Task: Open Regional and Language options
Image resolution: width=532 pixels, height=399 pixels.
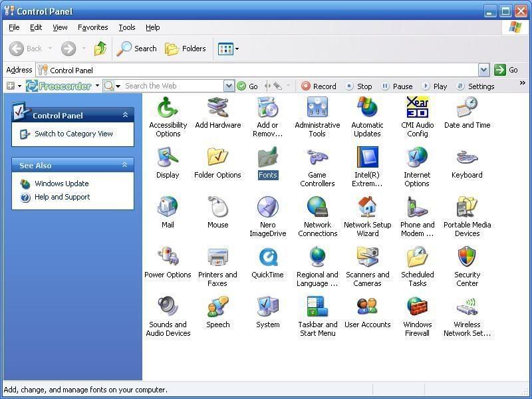Action: [x=318, y=267]
